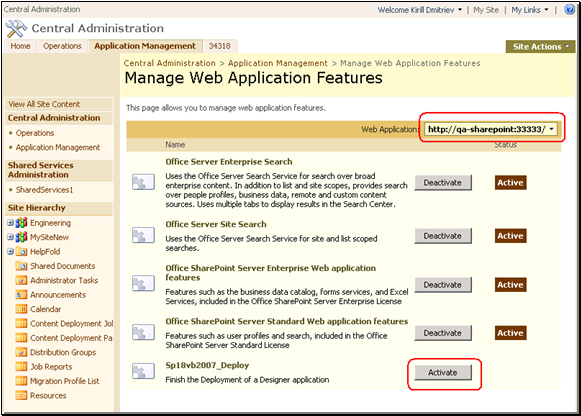Screen dimensions: 581x416
Task: Open Shared Documents in site hierarchy
Action: [63, 266]
